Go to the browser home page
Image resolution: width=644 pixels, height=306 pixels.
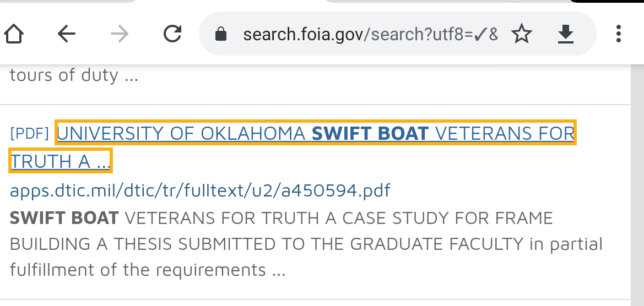coord(13,35)
